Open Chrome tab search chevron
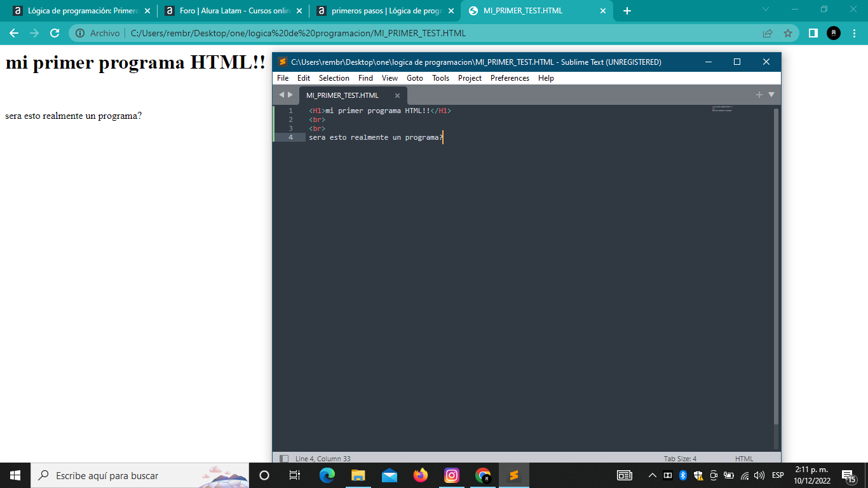This screenshot has height=488, width=868. pos(765,9)
